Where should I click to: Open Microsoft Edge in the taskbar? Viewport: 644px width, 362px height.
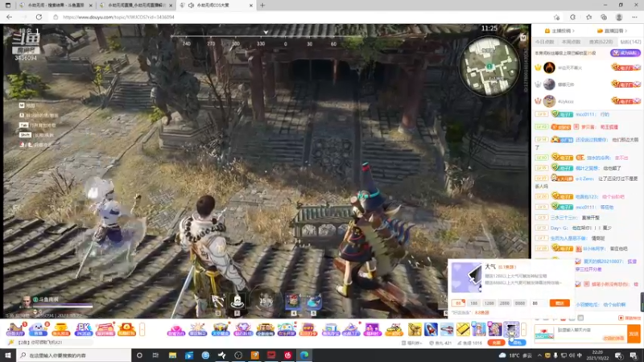click(304, 356)
